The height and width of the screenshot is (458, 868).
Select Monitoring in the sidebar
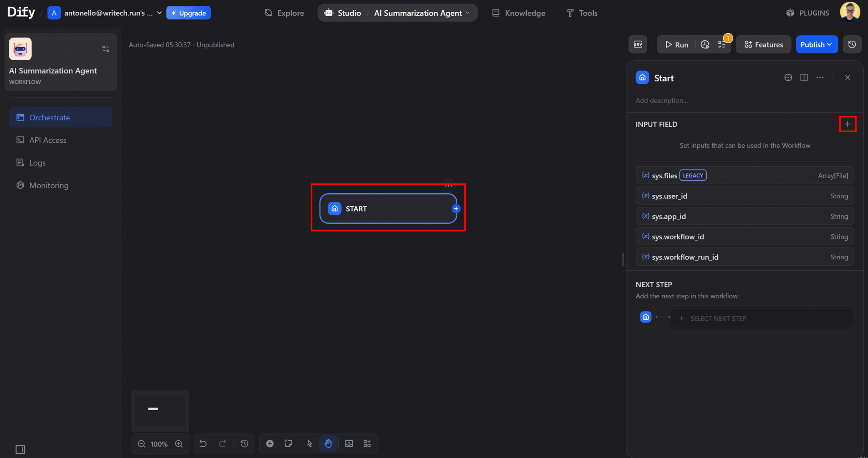pos(49,185)
